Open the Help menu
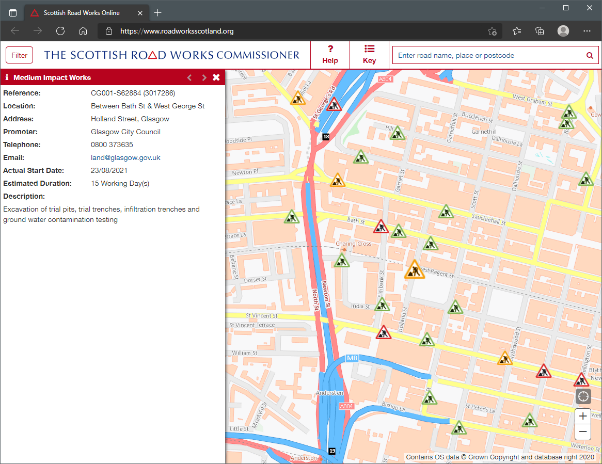 330,54
